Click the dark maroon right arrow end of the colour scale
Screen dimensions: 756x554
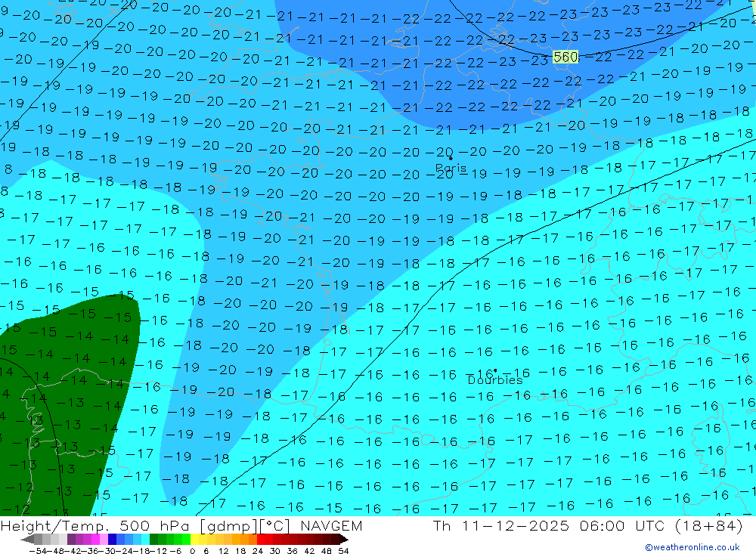tap(344, 539)
